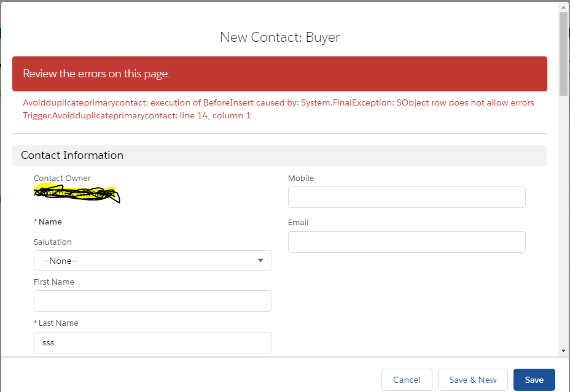Click the trigger error line 14 message
The width and height of the screenshot is (570, 392).
point(136,115)
